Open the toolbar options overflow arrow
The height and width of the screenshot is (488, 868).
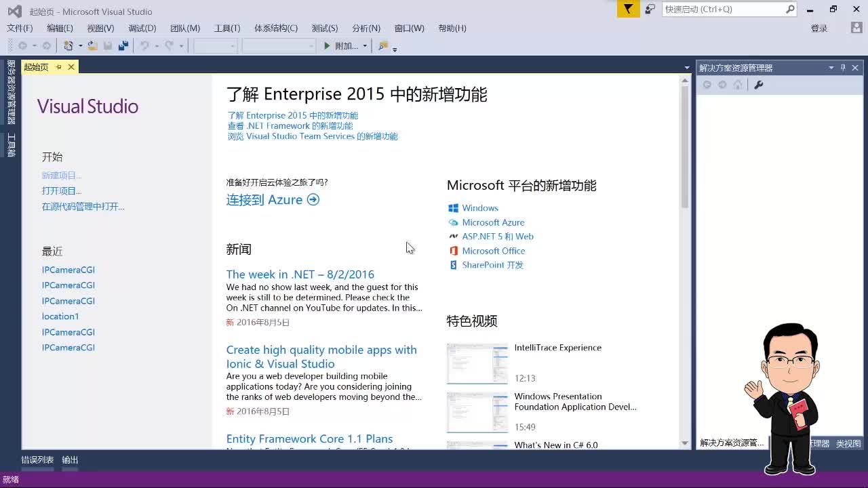pos(395,48)
